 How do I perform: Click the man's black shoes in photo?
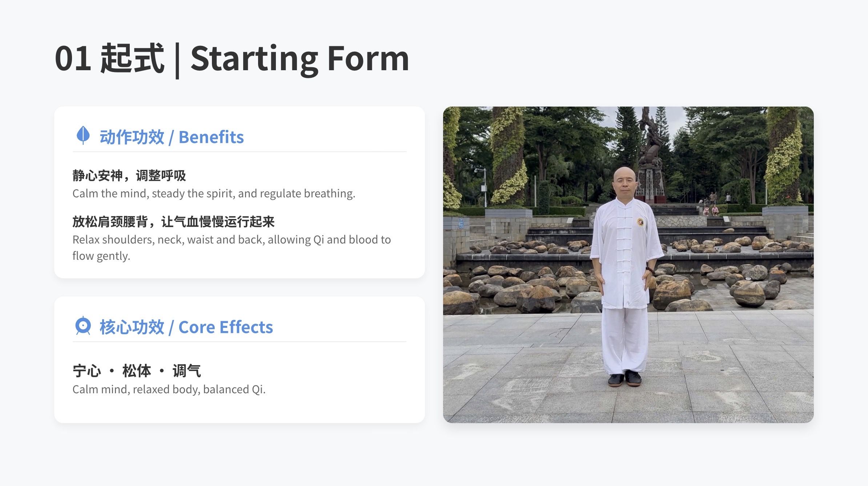(625, 378)
